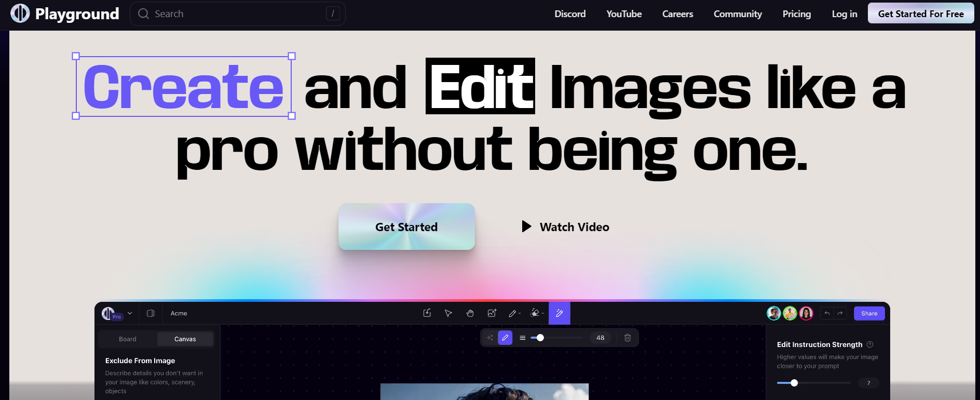This screenshot has height=400, width=980.
Task: Click the redo arrow icon
Action: click(x=840, y=313)
